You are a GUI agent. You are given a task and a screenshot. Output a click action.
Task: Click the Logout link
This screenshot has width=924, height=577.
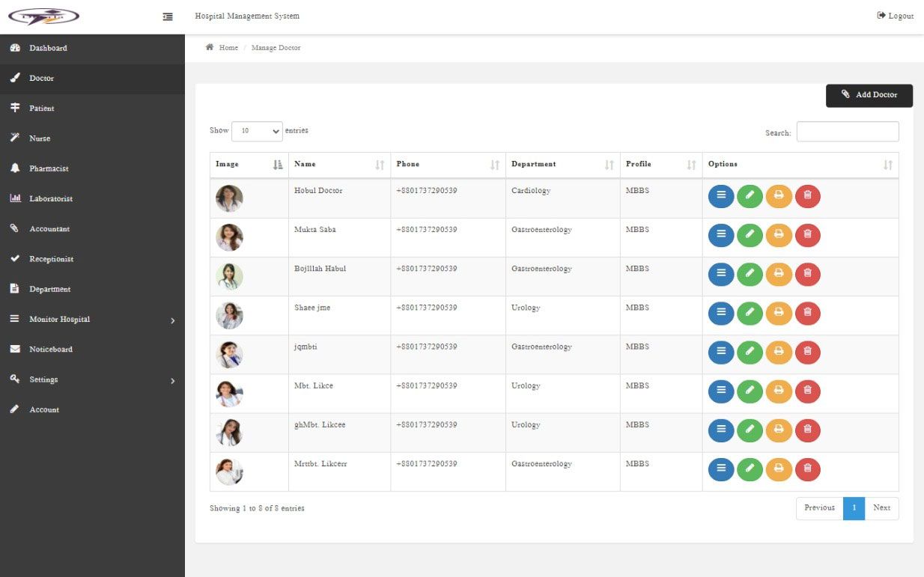pyautogui.click(x=896, y=16)
